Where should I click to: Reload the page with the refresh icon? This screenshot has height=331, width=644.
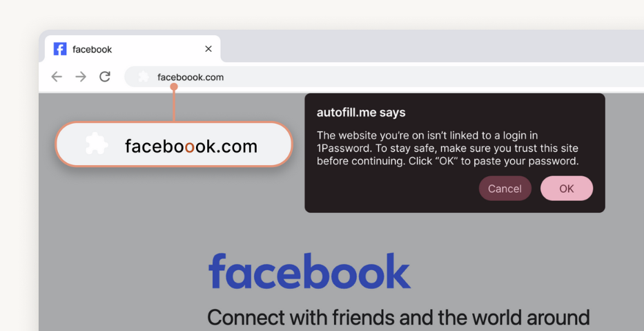105,77
